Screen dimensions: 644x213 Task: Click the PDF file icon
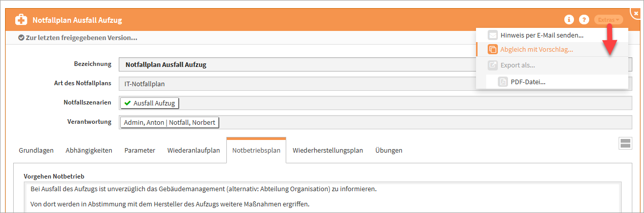503,82
